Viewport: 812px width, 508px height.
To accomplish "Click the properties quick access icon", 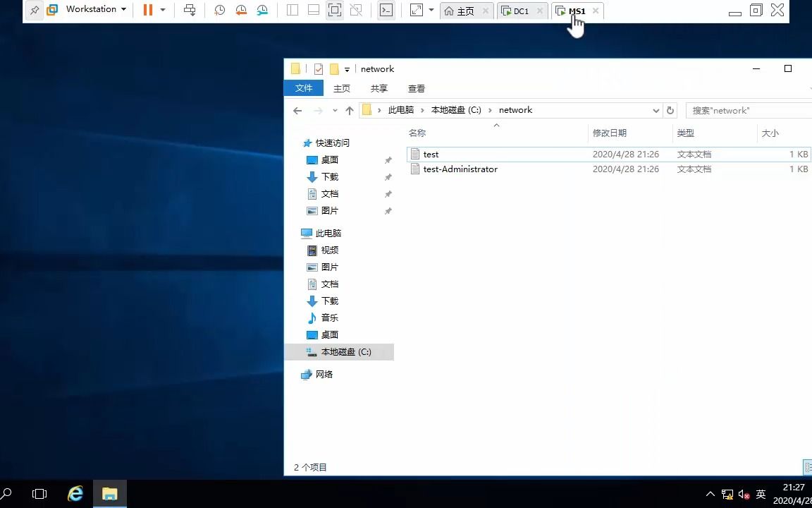I will (319, 69).
